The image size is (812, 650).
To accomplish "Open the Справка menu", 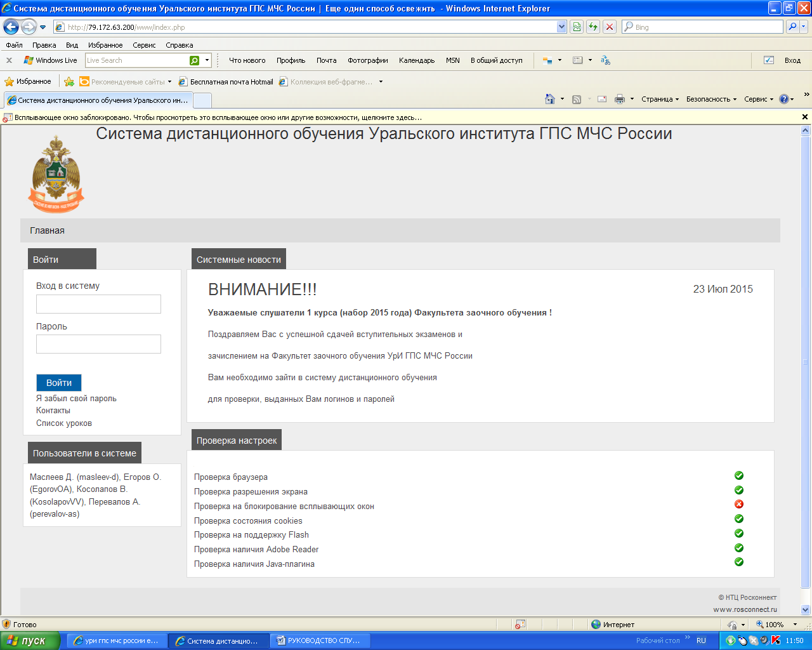I will (x=180, y=45).
